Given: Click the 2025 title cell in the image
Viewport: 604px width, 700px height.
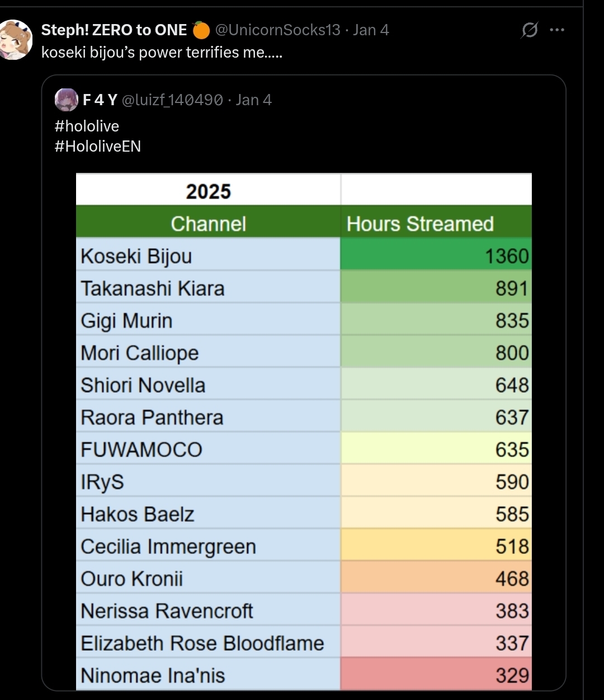Looking at the screenshot, I should [x=208, y=191].
